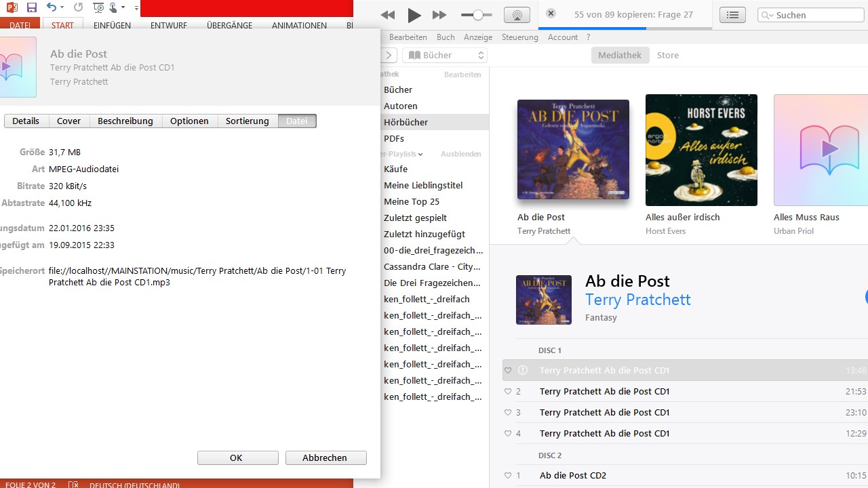Viewport: 868px width, 488px height.
Task: Click the iTunes volume slider knob
Action: [x=479, y=14]
